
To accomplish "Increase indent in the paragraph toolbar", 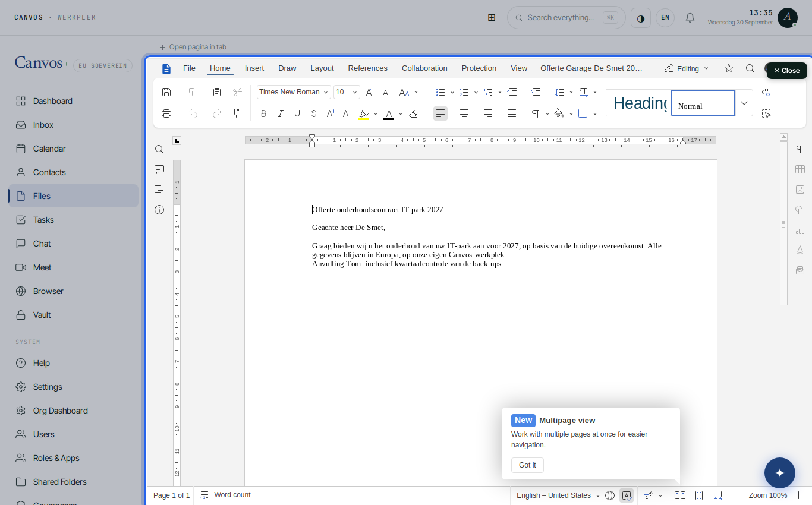I will pos(536,92).
